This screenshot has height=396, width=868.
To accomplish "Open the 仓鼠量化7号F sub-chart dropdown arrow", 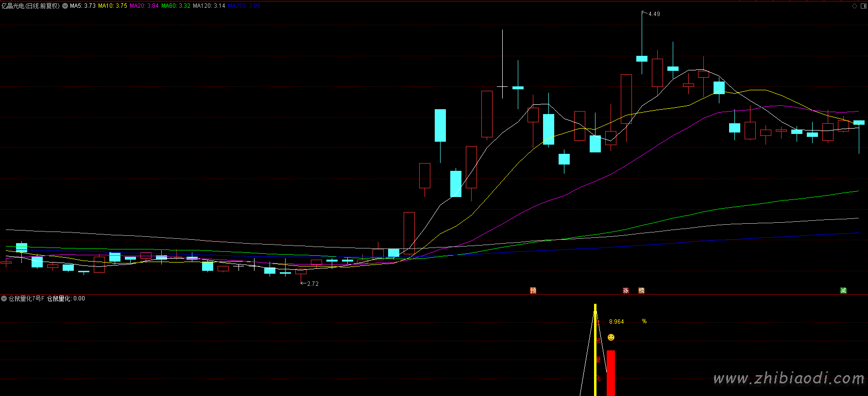I will [x=4, y=298].
